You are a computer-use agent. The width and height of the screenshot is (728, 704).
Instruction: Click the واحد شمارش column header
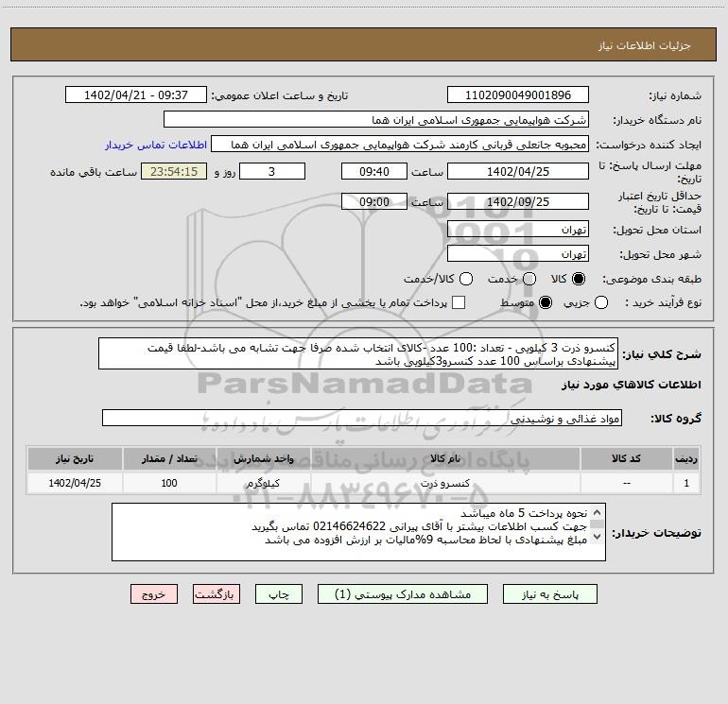coord(263,459)
